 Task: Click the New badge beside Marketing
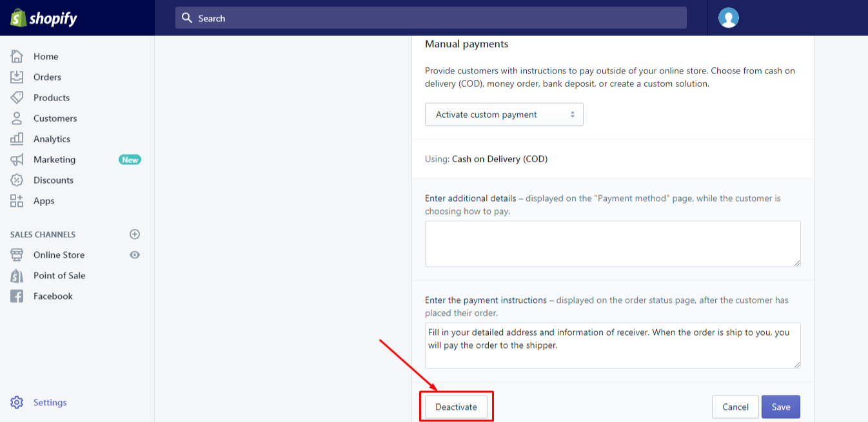click(130, 160)
